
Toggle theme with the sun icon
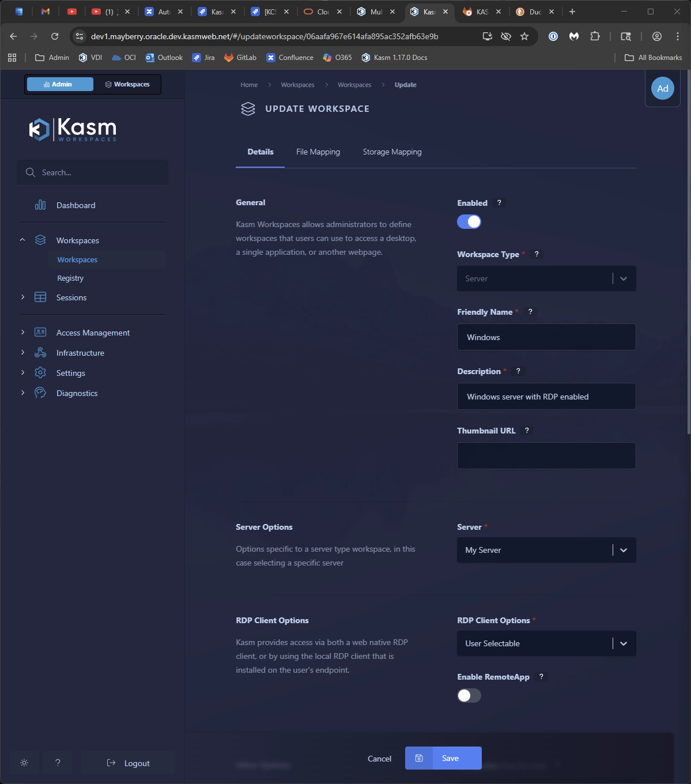coord(24,763)
